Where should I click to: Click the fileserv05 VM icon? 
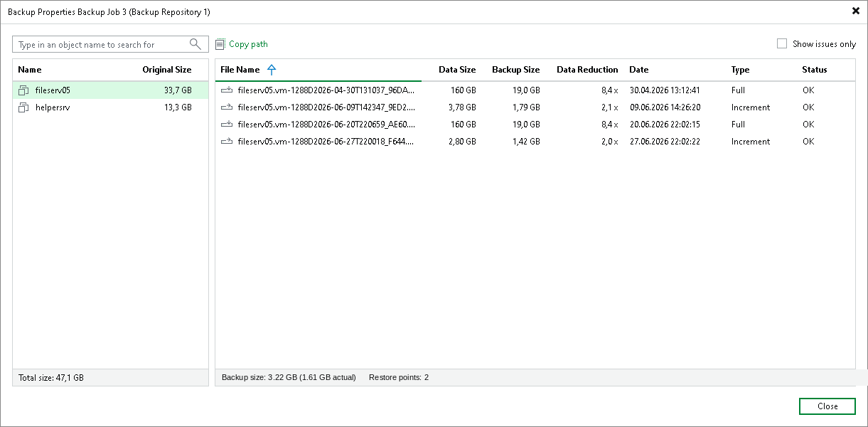pos(23,90)
